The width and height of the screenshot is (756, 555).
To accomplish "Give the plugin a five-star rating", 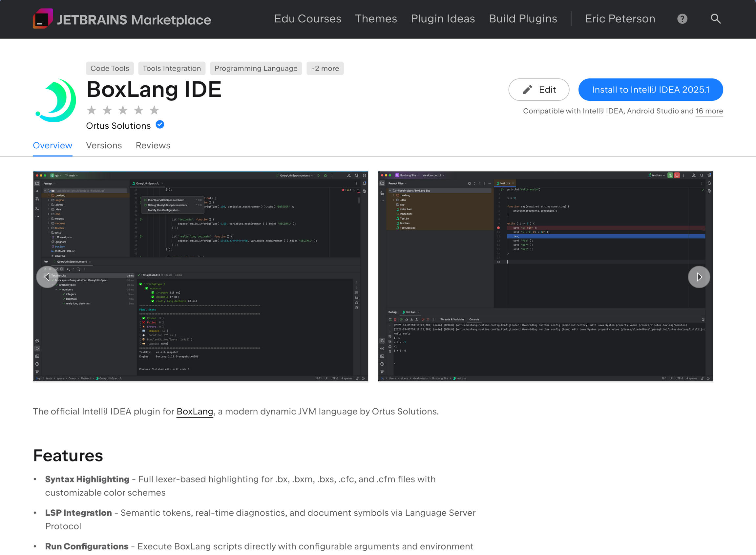I will coord(154,110).
